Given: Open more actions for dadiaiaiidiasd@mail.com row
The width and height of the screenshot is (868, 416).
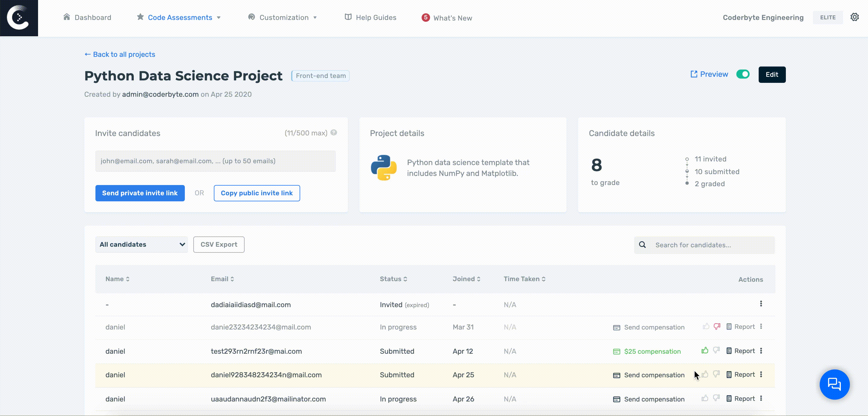Looking at the screenshot, I should 761,304.
